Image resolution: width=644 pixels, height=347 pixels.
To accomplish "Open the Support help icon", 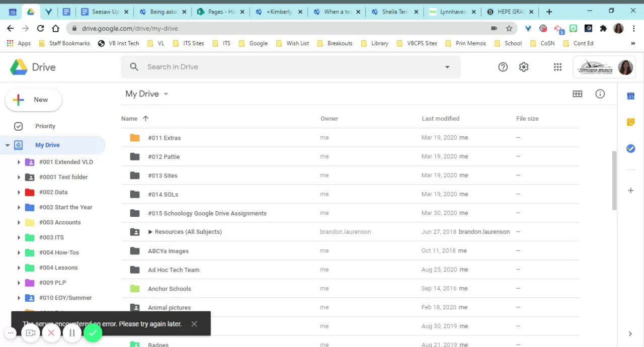I will click(x=503, y=67).
